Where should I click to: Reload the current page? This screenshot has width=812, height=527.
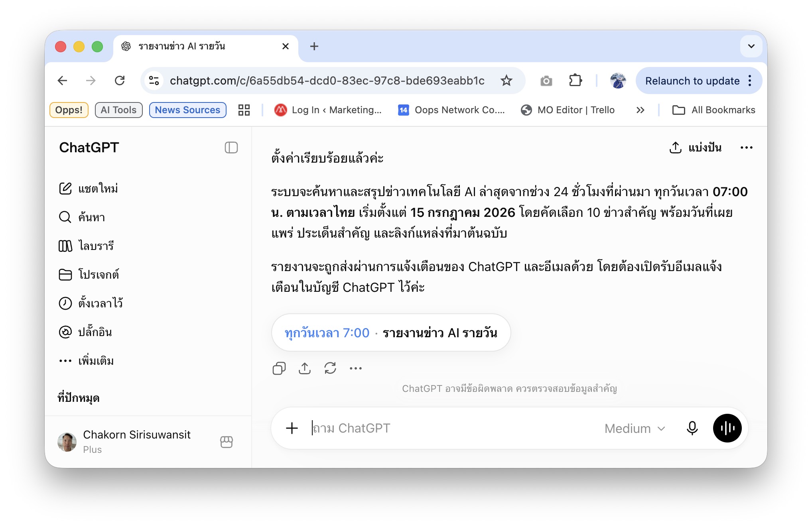pos(120,81)
